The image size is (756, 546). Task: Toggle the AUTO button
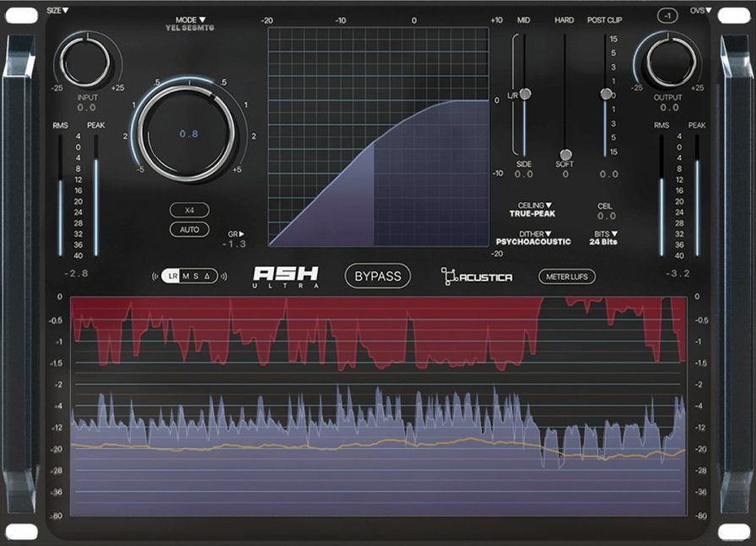189,229
